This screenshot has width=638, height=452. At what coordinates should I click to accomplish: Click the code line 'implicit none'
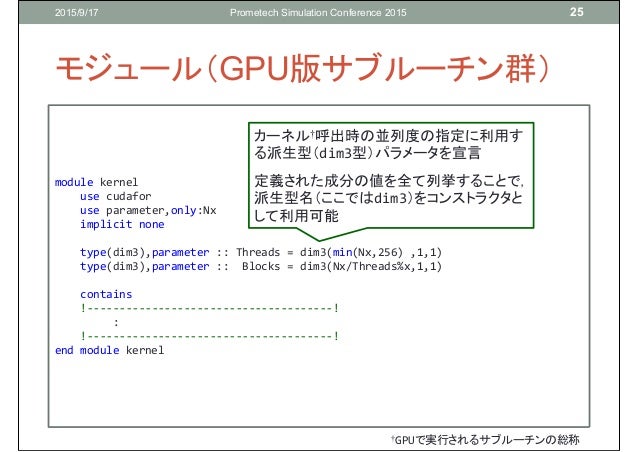pyautogui.click(x=122, y=224)
